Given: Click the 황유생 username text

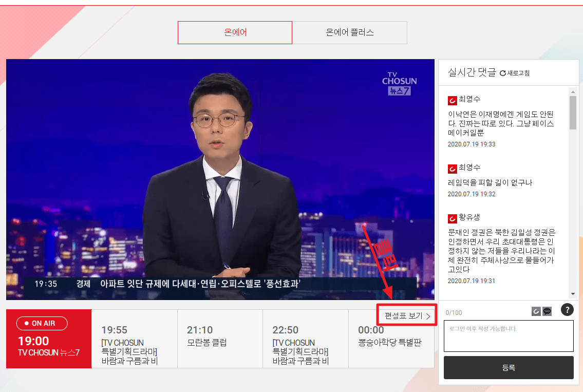Looking at the screenshot, I should click(x=469, y=217).
